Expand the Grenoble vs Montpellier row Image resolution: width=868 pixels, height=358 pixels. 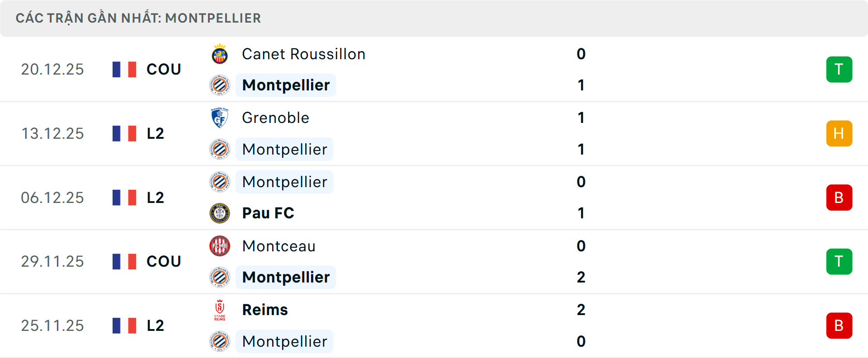click(x=434, y=133)
